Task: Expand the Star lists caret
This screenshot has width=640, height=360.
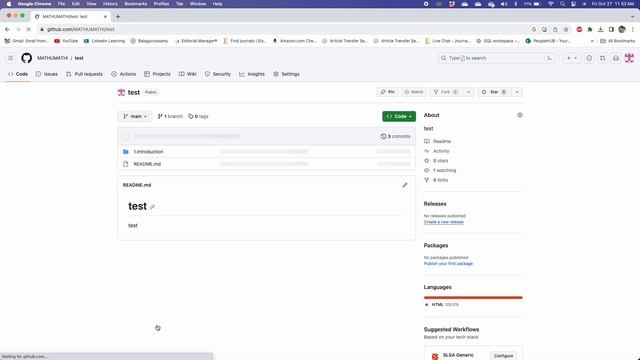Action: click(517, 92)
